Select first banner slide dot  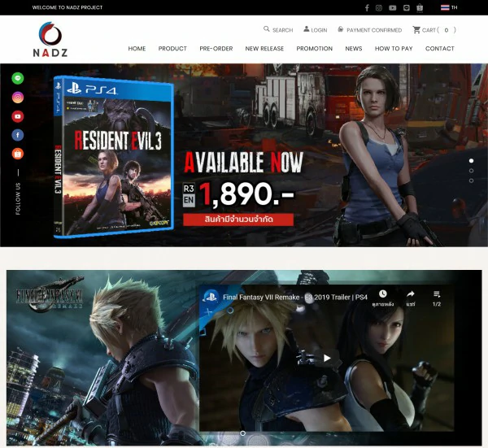[x=471, y=160]
